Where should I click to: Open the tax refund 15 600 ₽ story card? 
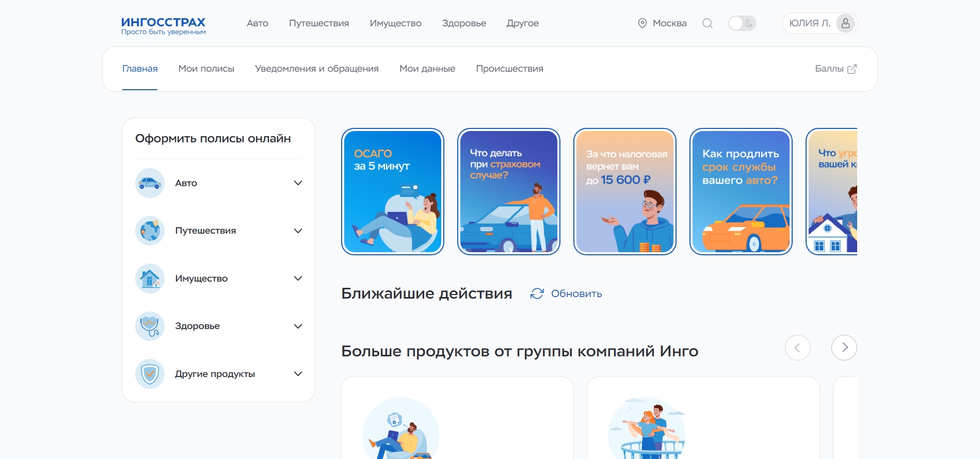pyautogui.click(x=625, y=191)
